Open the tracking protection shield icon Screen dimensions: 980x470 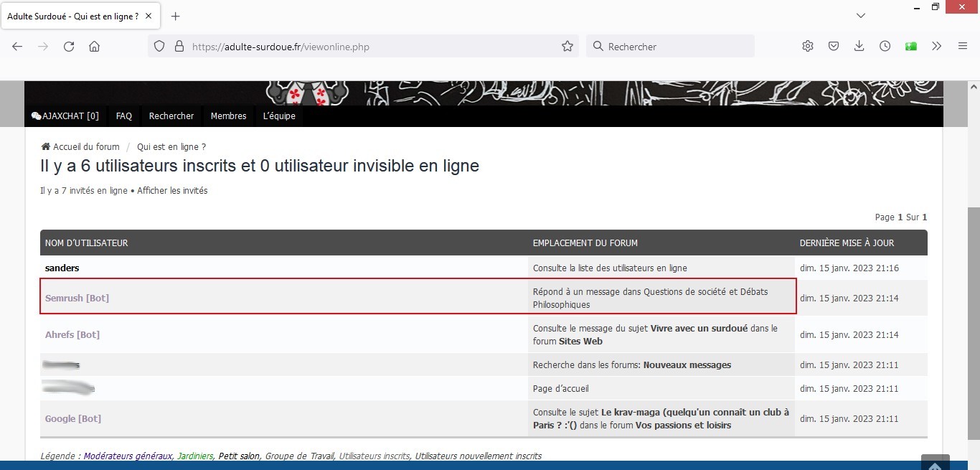(x=160, y=46)
